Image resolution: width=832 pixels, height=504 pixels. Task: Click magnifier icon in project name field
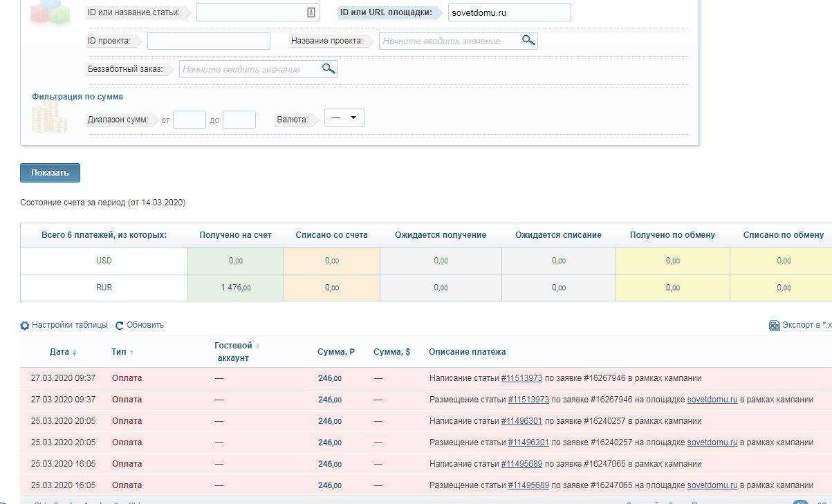pos(528,40)
